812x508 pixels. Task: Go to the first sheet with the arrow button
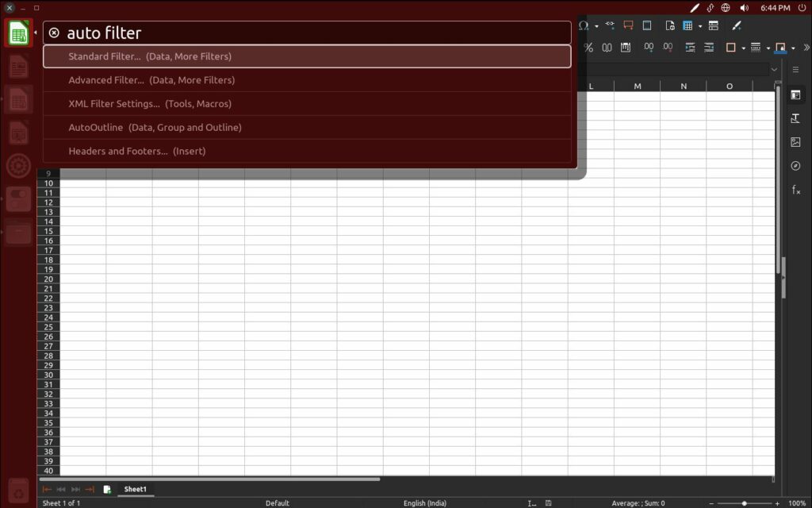tap(47, 489)
